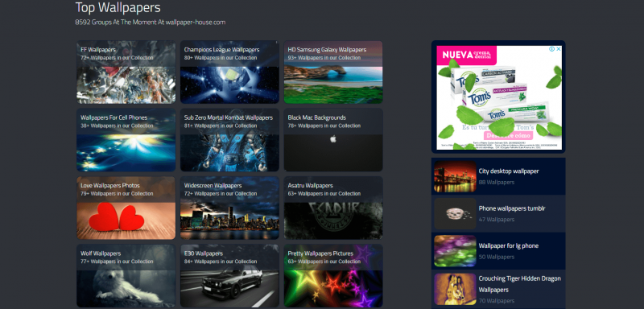644x309 pixels.
Task: Click the City desktop wallpaper link
Action: pyautogui.click(x=509, y=171)
